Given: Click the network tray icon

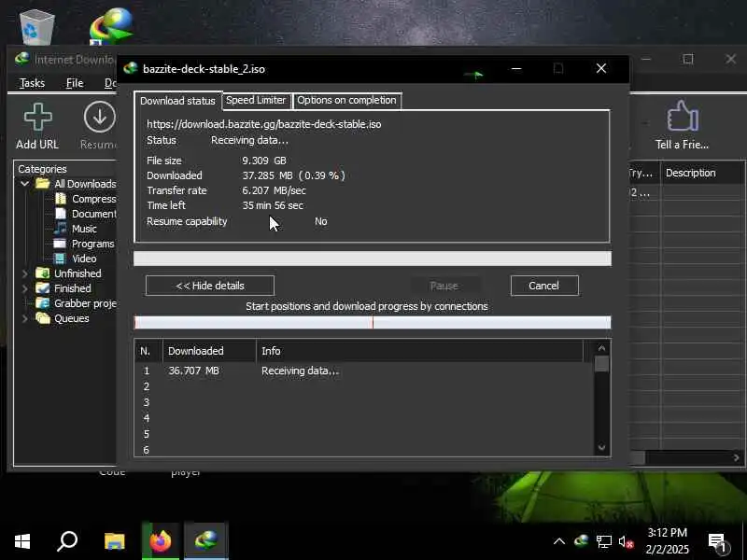Looking at the screenshot, I should coord(603,541).
